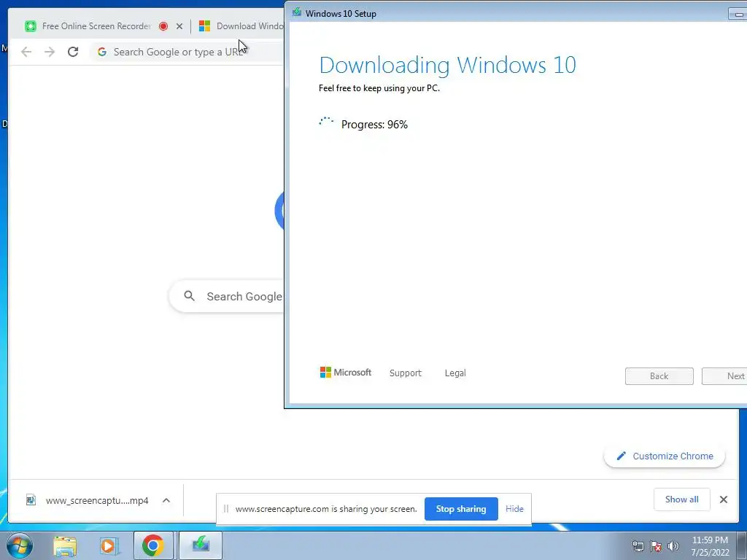
Task: Click the red recording indicator on tab
Action: pos(163,26)
